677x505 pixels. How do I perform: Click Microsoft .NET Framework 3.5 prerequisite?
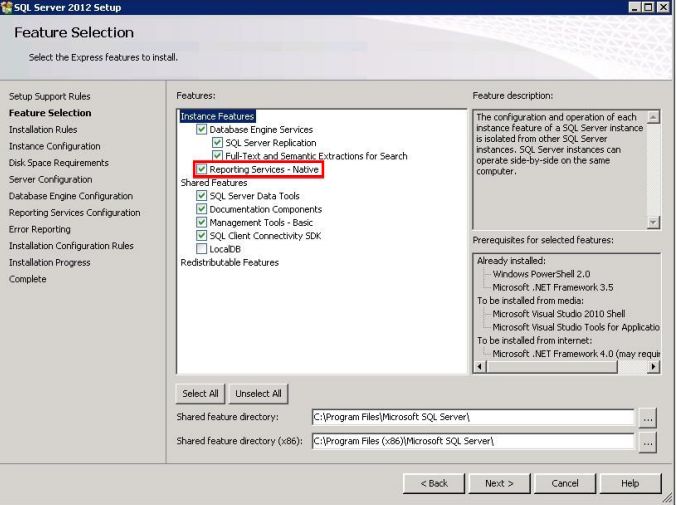[x=553, y=287]
